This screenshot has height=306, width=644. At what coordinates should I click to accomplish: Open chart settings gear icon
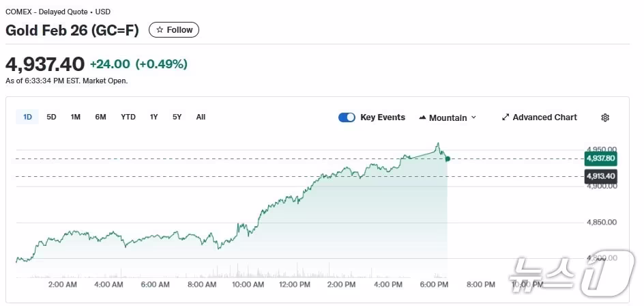[604, 117]
